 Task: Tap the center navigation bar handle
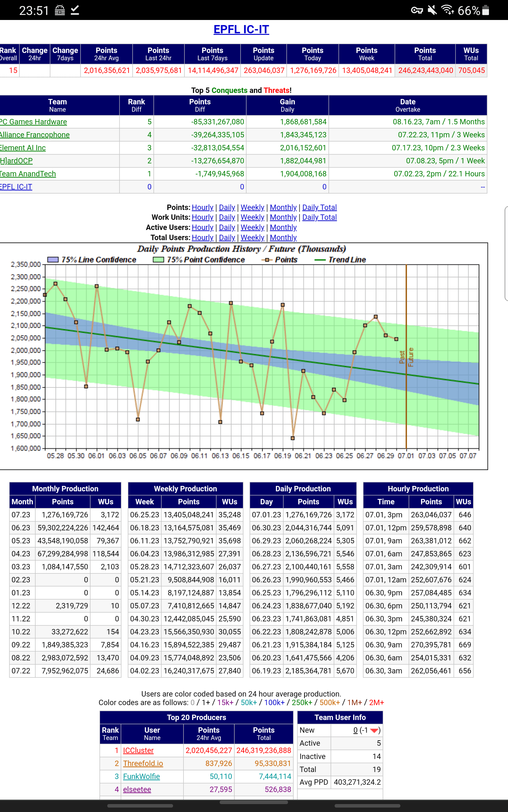coord(254,802)
